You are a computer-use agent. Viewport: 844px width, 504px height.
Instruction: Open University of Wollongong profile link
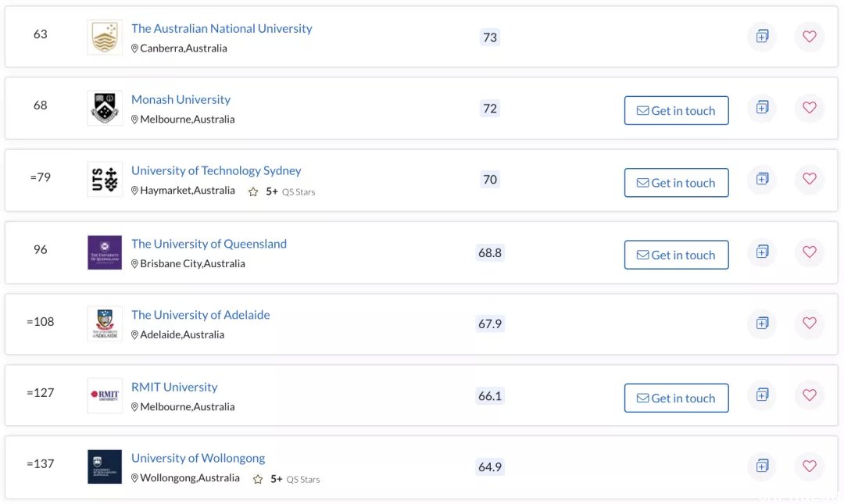pyautogui.click(x=198, y=458)
